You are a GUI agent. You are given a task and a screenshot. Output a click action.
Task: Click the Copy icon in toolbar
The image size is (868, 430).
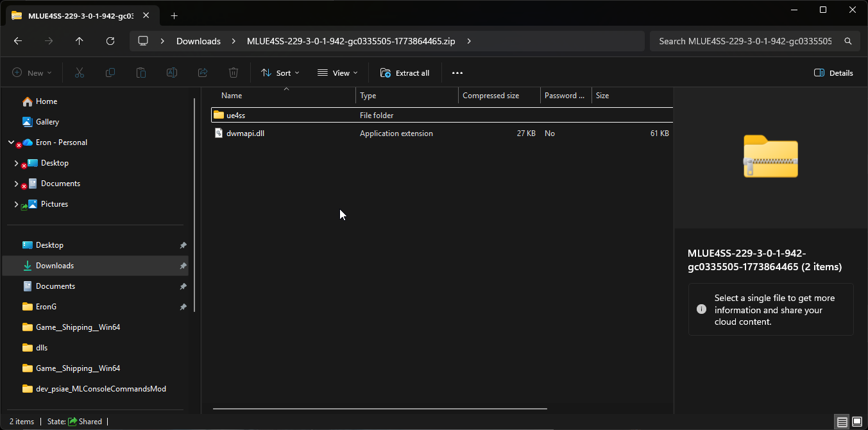coord(110,73)
